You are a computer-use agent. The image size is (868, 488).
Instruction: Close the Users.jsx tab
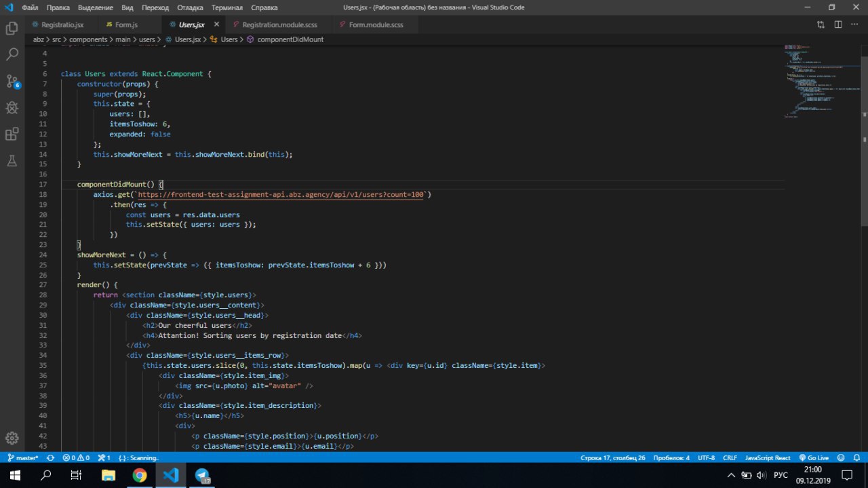(x=216, y=24)
